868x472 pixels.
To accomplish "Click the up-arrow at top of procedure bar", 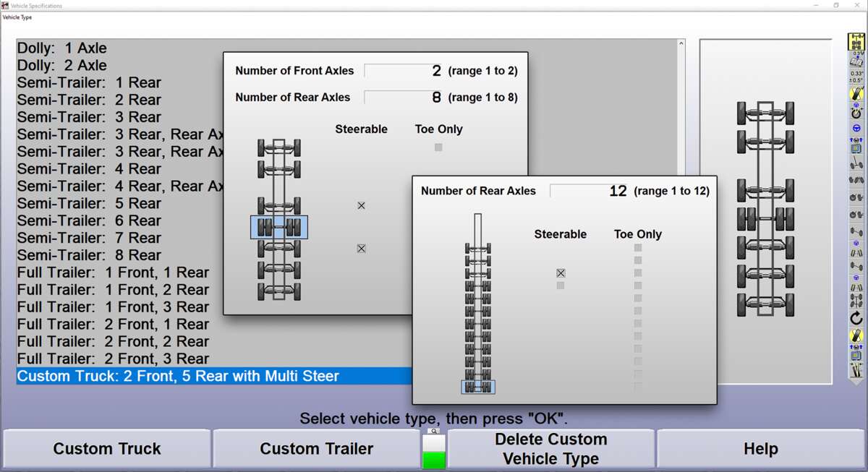I will 856,34.
